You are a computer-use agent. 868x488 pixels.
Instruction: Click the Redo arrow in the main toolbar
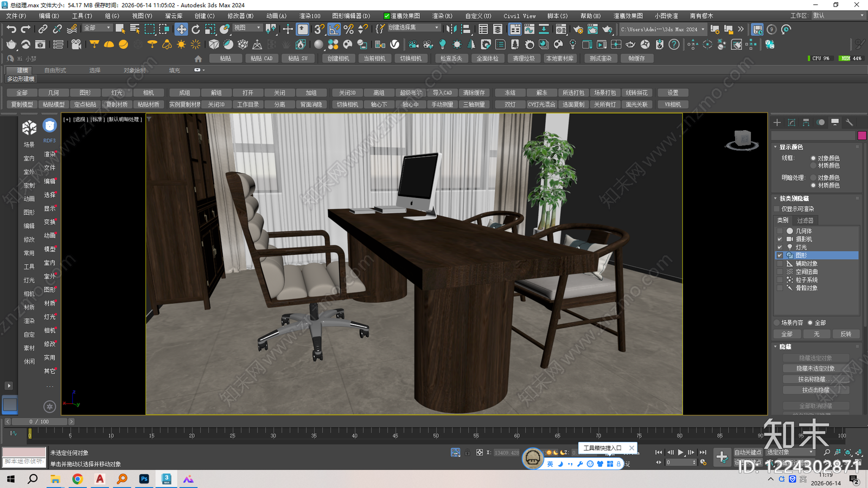click(x=25, y=29)
